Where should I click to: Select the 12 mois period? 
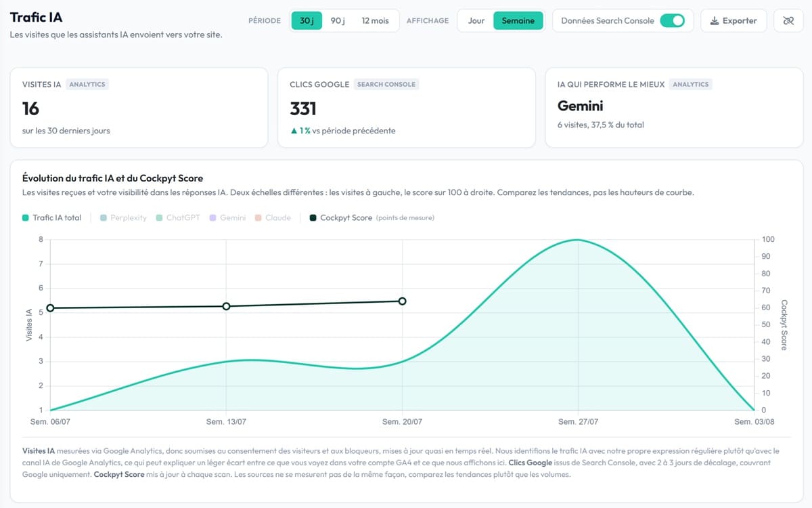375,21
